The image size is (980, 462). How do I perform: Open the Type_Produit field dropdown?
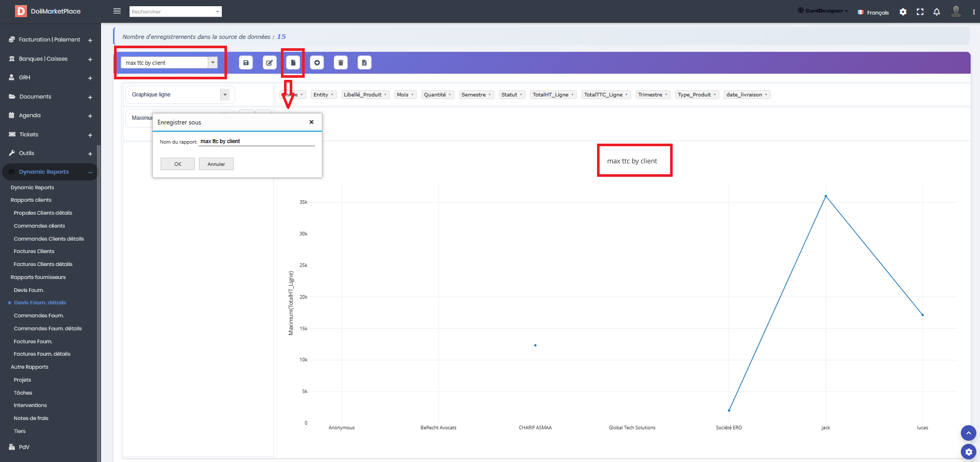697,94
